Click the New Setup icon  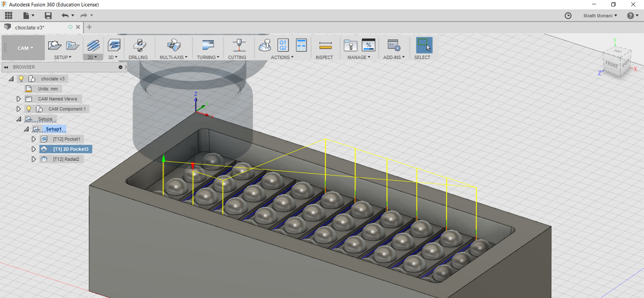click(54, 46)
